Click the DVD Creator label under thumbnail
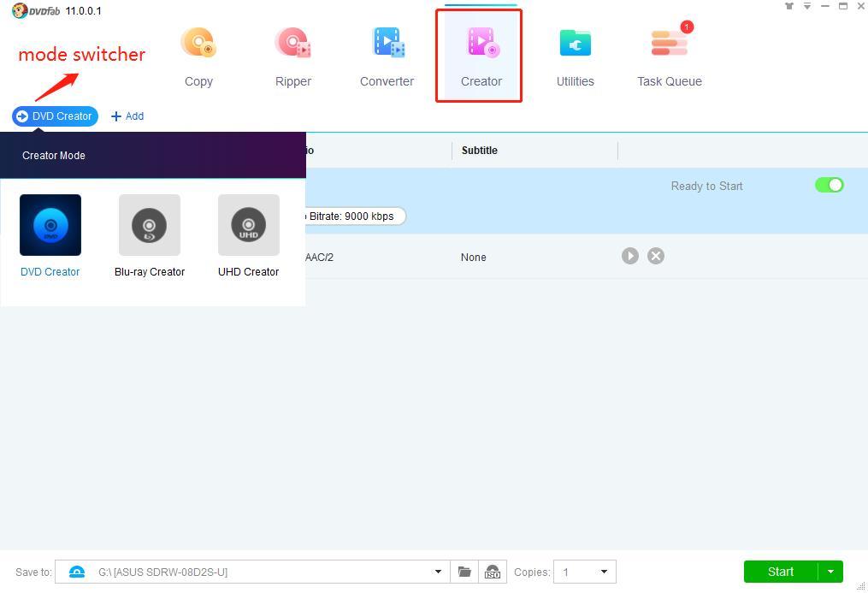 [x=50, y=272]
